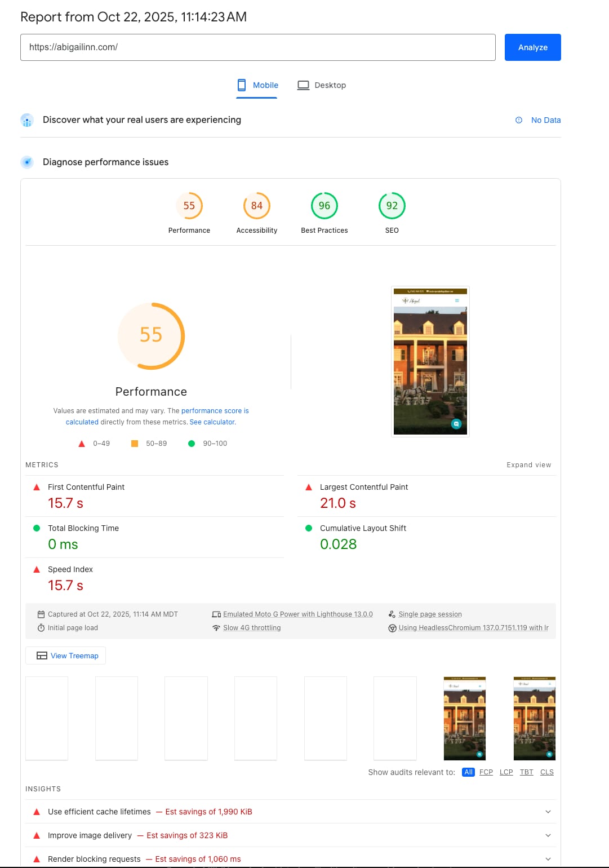Image resolution: width=609 pixels, height=868 pixels.
Task: Open the Accessibility score gauge showing 84
Action: tap(257, 206)
